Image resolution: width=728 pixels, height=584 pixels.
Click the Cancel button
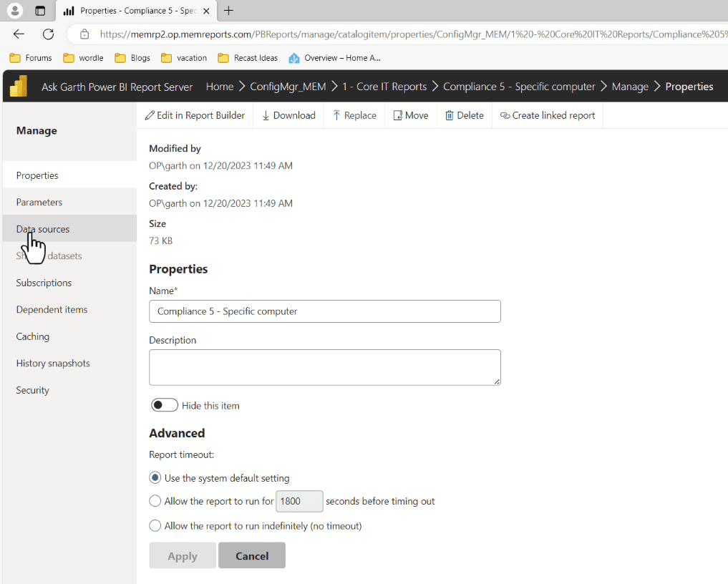click(252, 555)
